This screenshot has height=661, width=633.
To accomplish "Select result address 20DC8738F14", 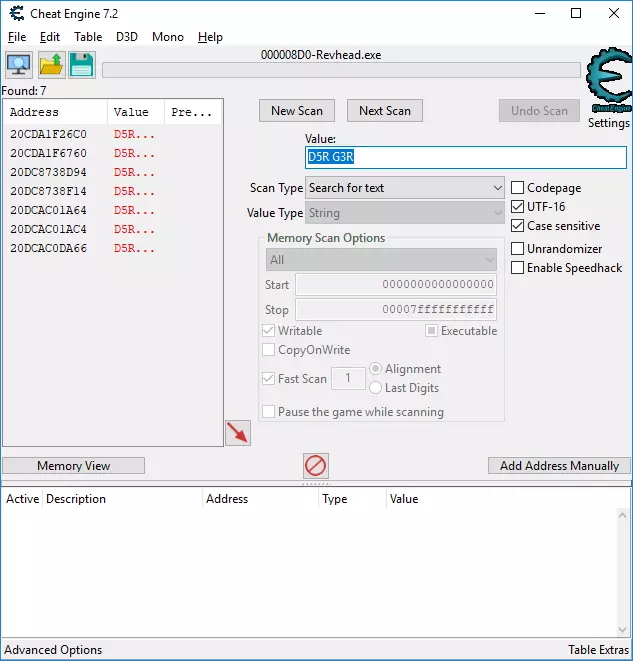I will coord(48,191).
